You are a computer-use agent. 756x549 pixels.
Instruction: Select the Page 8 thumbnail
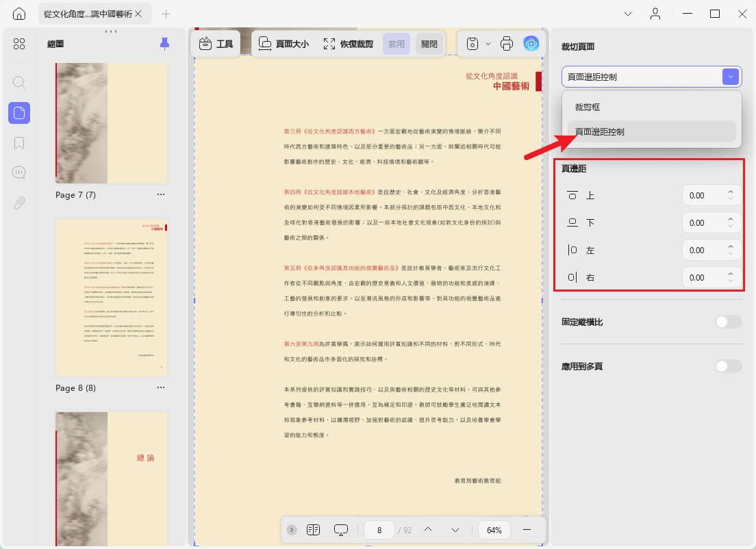[x=112, y=298]
